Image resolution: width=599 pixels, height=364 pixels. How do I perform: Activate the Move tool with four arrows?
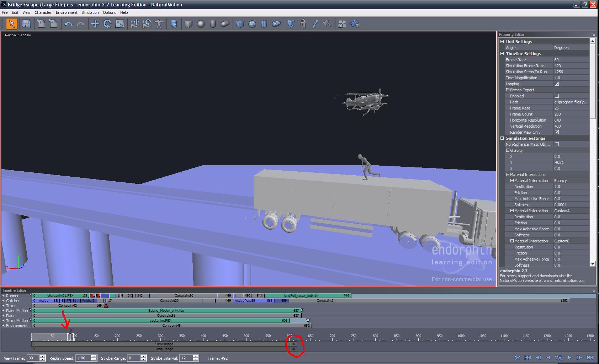pos(95,24)
